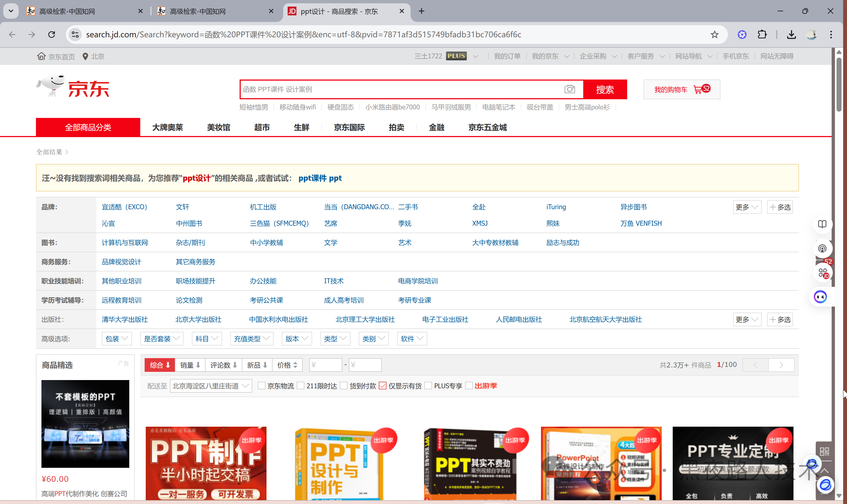Click the minimum price input field

[x=325, y=365]
